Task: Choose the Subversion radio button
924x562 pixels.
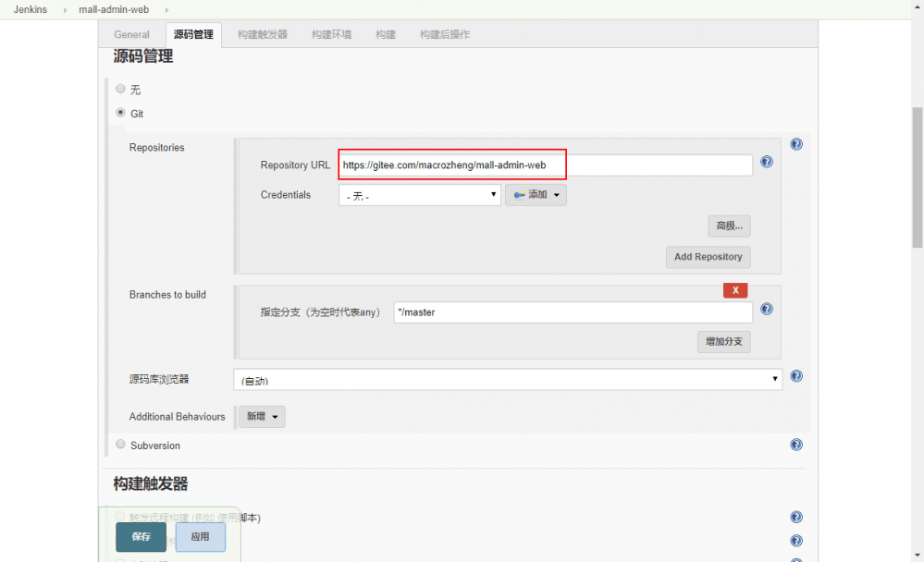Action: (x=120, y=444)
